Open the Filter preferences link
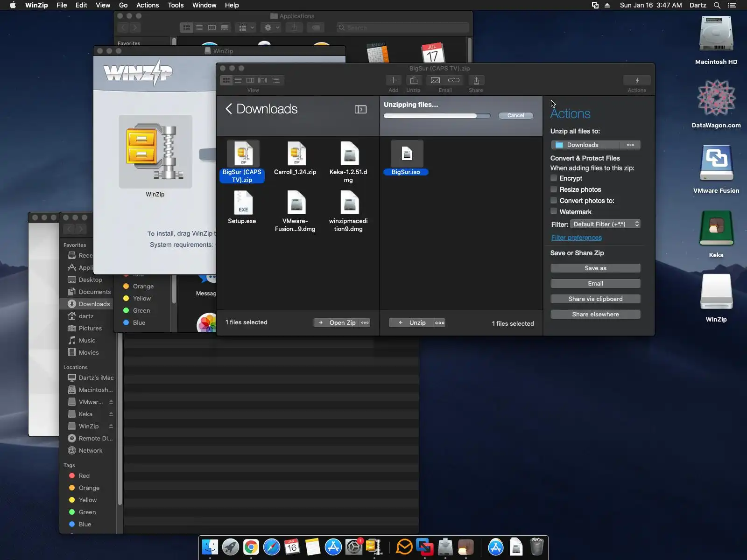 click(x=577, y=238)
